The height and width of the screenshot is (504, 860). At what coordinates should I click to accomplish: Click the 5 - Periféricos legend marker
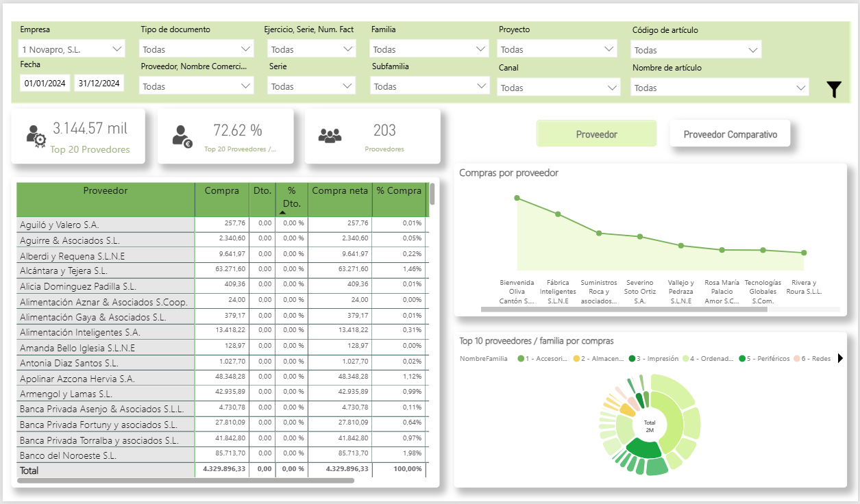tap(742, 358)
